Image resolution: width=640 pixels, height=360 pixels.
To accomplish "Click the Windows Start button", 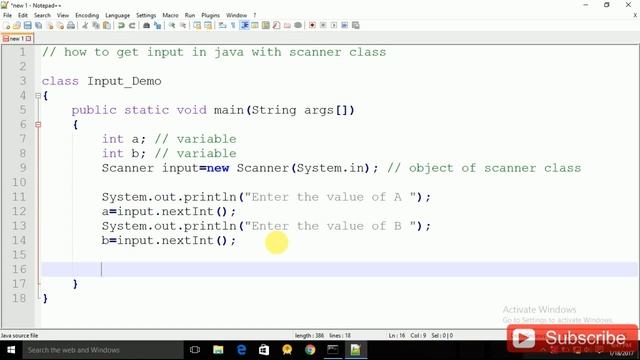I will click(11, 350).
